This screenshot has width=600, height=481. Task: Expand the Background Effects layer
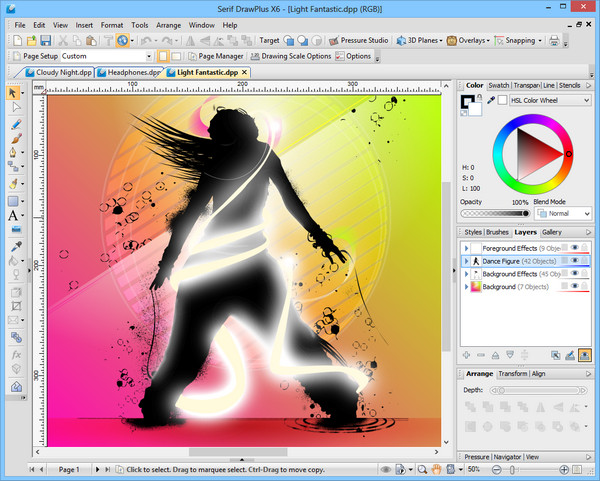coord(466,273)
